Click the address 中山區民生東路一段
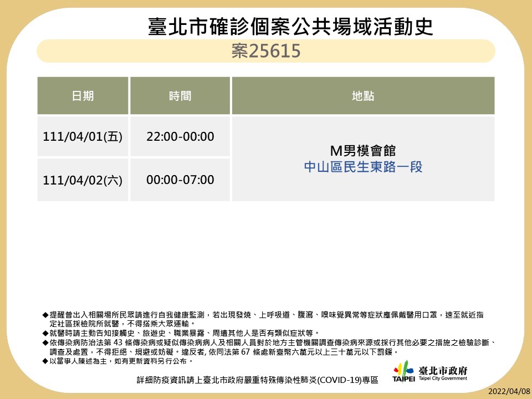532x399 pixels. tap(363, 167)
